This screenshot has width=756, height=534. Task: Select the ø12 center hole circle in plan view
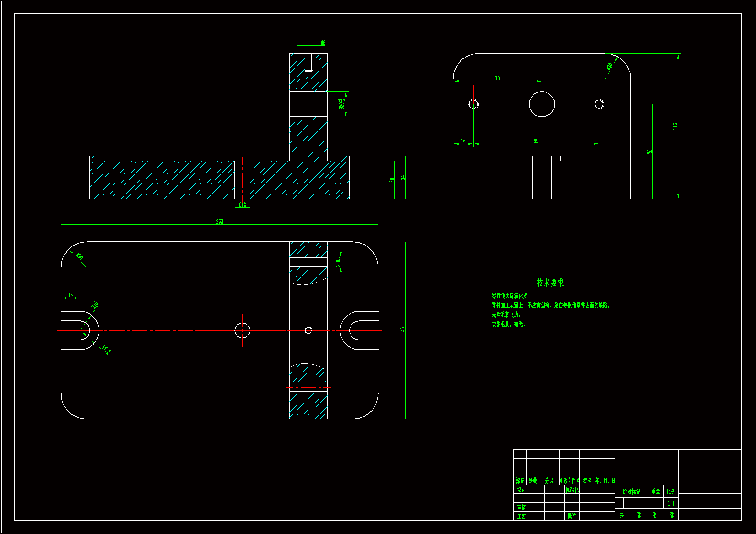pos(242,330)
